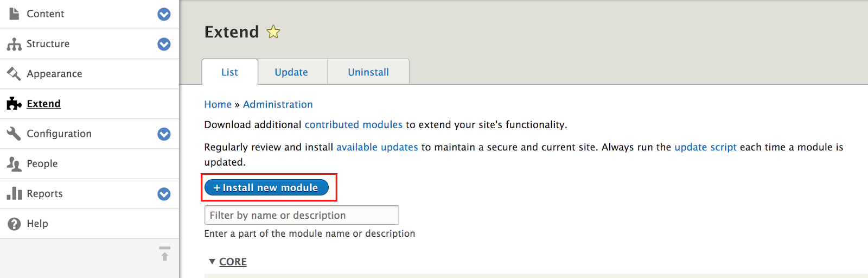Open the contributed modules link

354,125
